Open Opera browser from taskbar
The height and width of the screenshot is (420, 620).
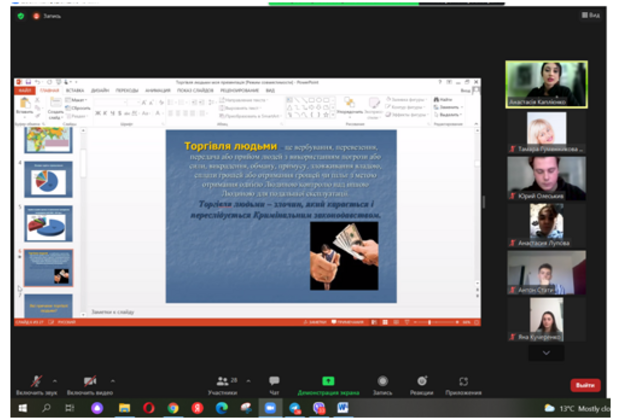coord(149,408)
